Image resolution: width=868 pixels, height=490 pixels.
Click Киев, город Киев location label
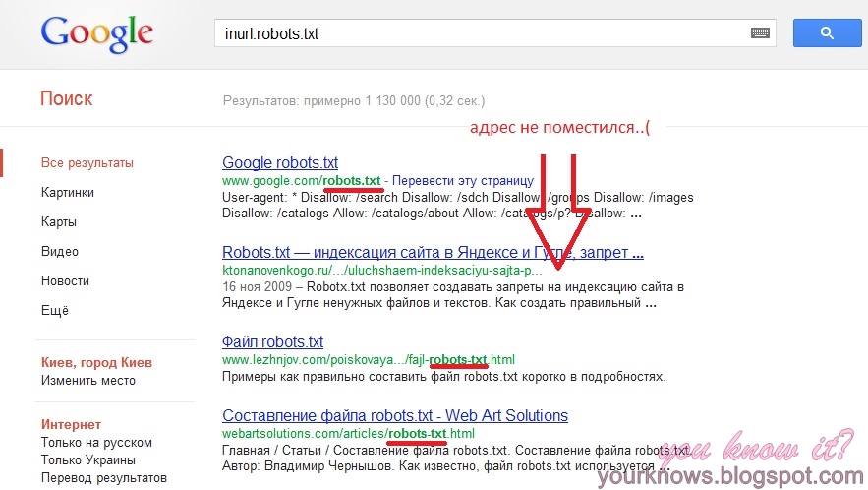tap(96, 362)
